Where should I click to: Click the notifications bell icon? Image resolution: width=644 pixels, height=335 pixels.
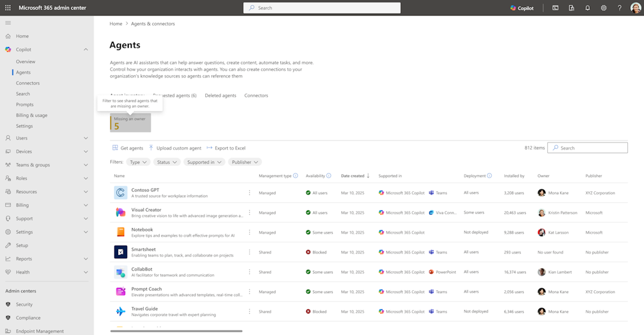coord(587,8)
